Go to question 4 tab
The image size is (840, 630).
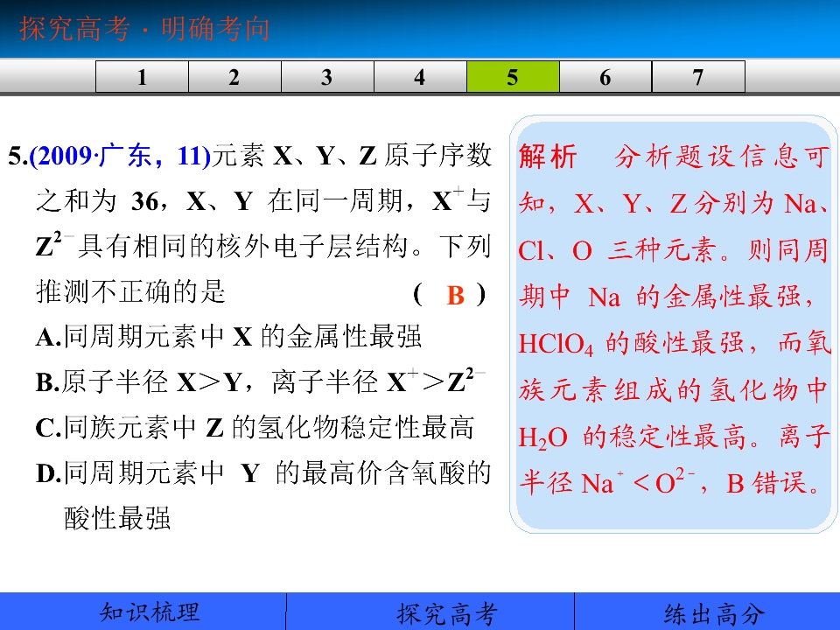pyautogui.click(x=420, y=77)
